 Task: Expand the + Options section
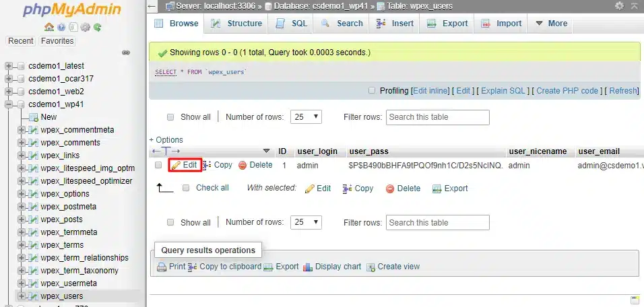click(x=166, y=140)
